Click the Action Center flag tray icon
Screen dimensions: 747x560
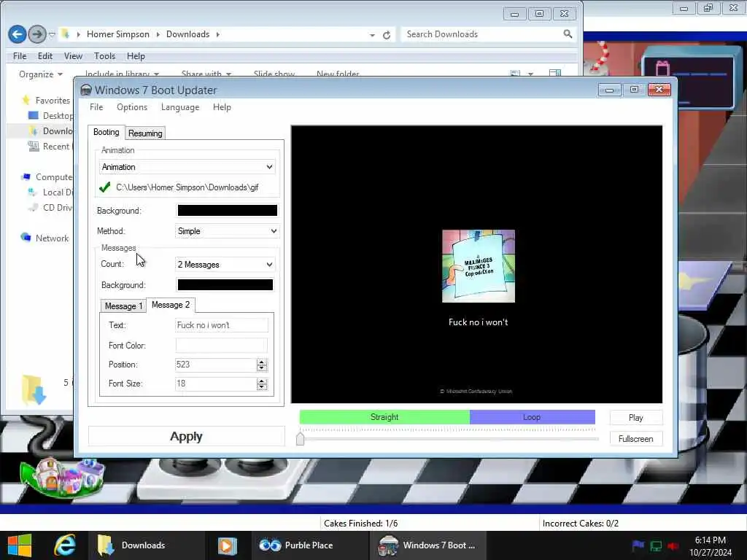pyautogui.click(x=638, y=545)
